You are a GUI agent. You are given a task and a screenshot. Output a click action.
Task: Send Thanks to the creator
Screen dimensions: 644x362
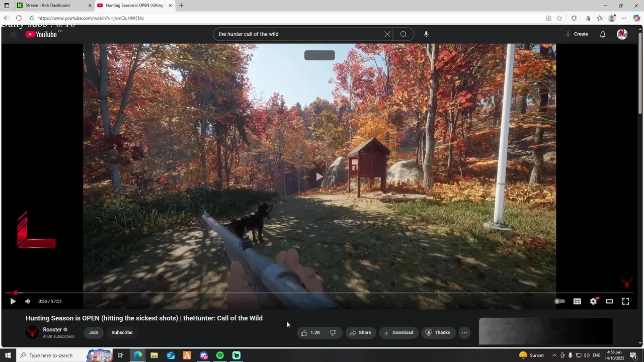tap(438, 332)
